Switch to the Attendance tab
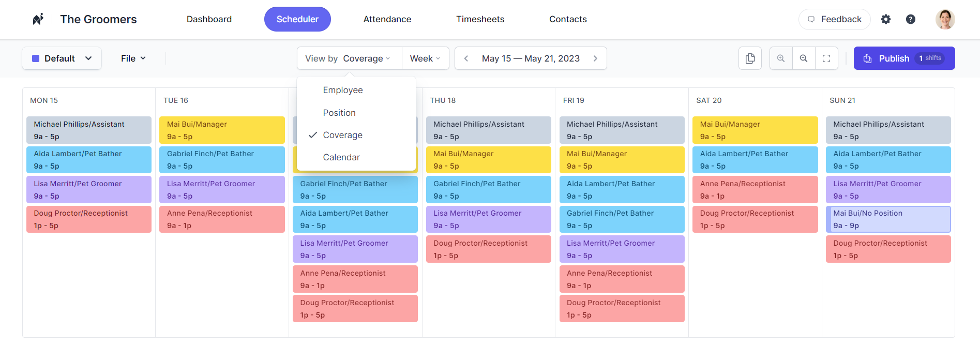The width and height of the screenshot is (980, 346). [387, 19]
